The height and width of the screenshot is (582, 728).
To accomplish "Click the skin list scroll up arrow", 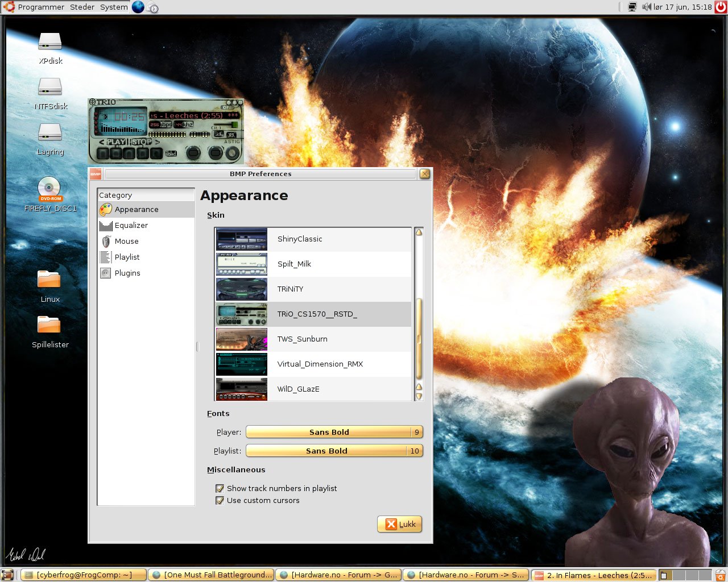I will click(x=419, y=232).
